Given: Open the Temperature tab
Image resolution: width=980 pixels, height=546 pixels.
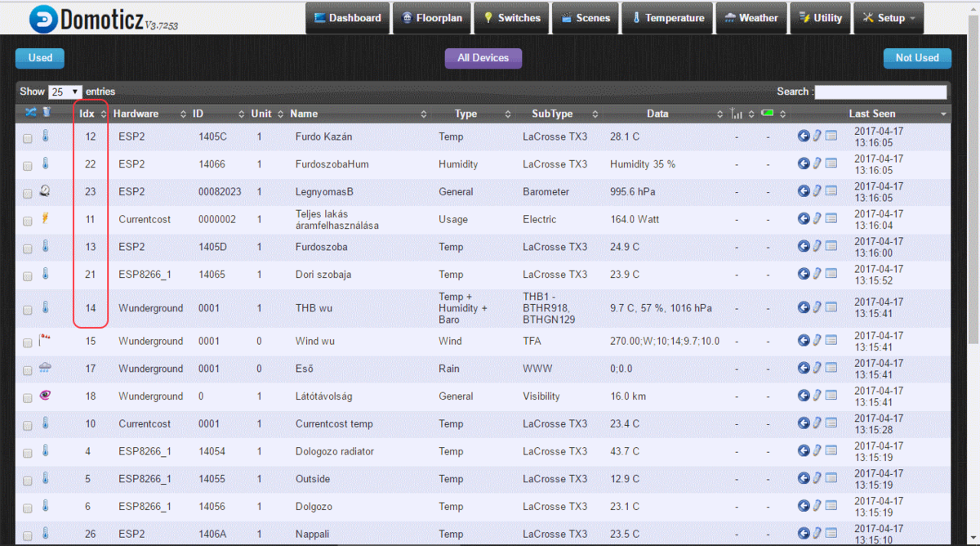Looking at the screenshot, I should 667,18.
